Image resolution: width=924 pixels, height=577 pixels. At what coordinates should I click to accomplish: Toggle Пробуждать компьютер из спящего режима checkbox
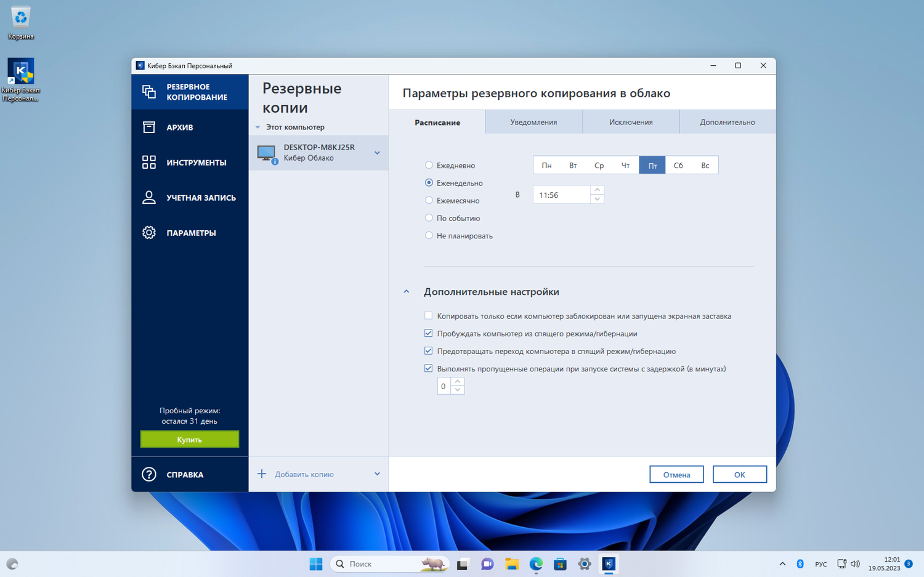[429, 333]
